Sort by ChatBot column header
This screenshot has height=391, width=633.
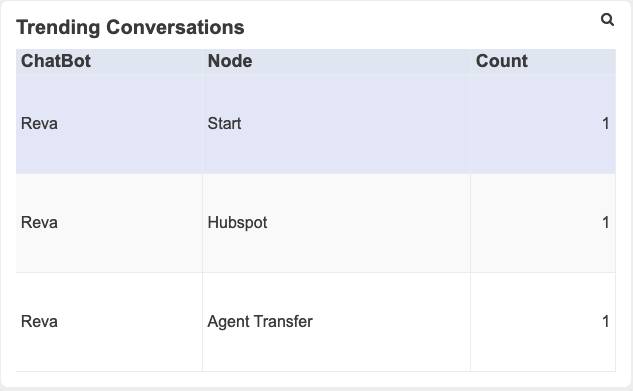(x=109, y=61)
